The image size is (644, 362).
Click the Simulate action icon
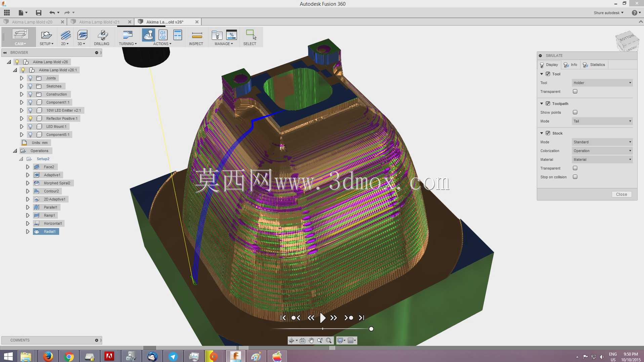[148, 35]
